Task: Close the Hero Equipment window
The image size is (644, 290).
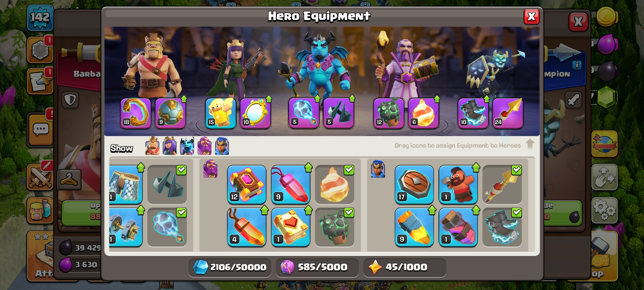Action: click(532, 17)
